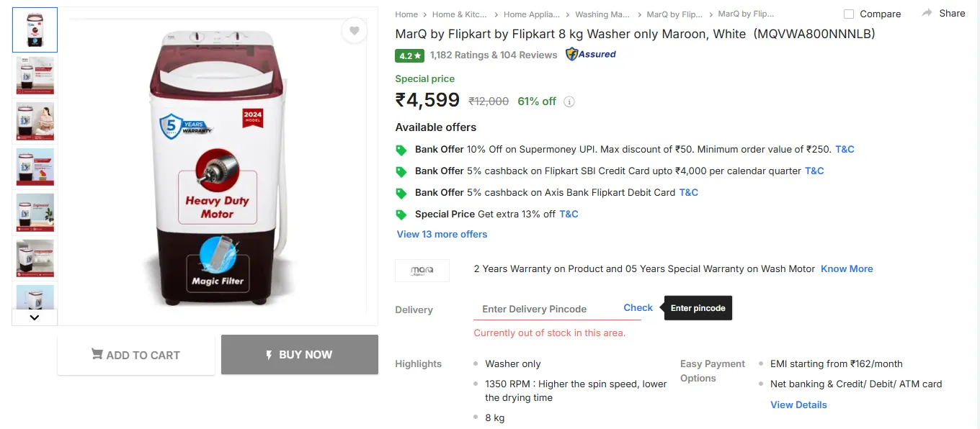This screenshot has height=429, width=980.
Task: Click the Special Price offer tag icon
Action: pyautogui.click(x=401, y=214)
